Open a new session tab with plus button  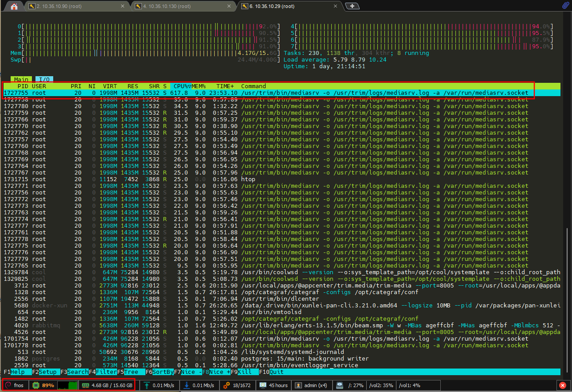click(353, 6)
